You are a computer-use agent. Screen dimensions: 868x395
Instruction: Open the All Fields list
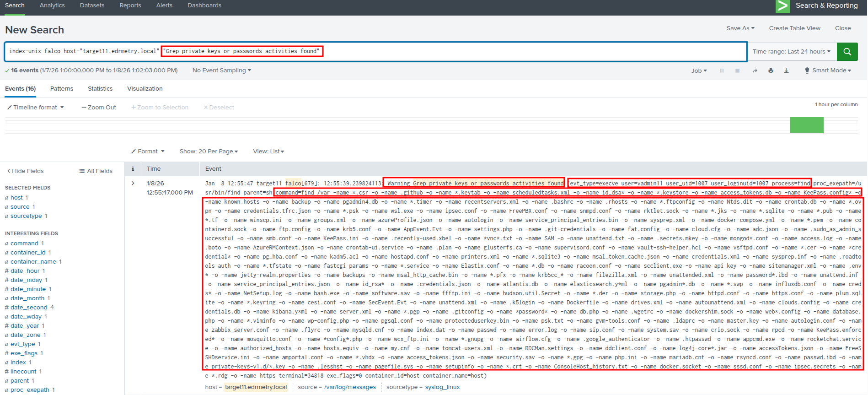96,171
